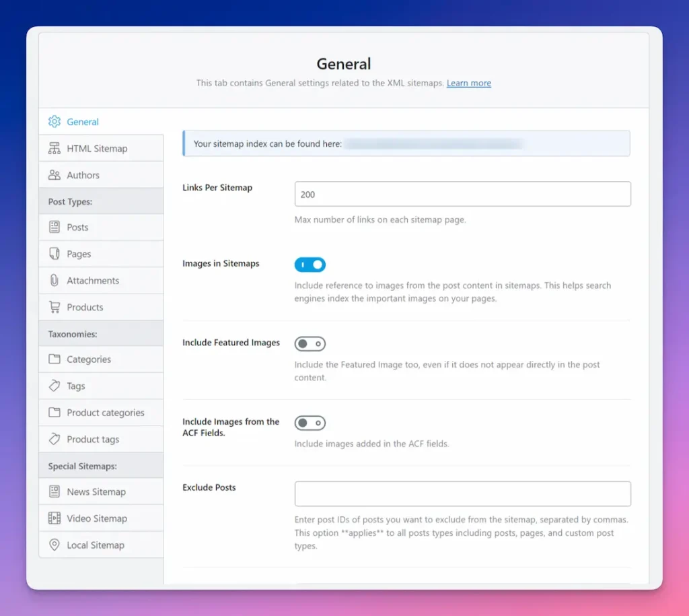Click the Attachments paperclip icon
Viewport: 689px width, 616px height.
coord(55,281)
